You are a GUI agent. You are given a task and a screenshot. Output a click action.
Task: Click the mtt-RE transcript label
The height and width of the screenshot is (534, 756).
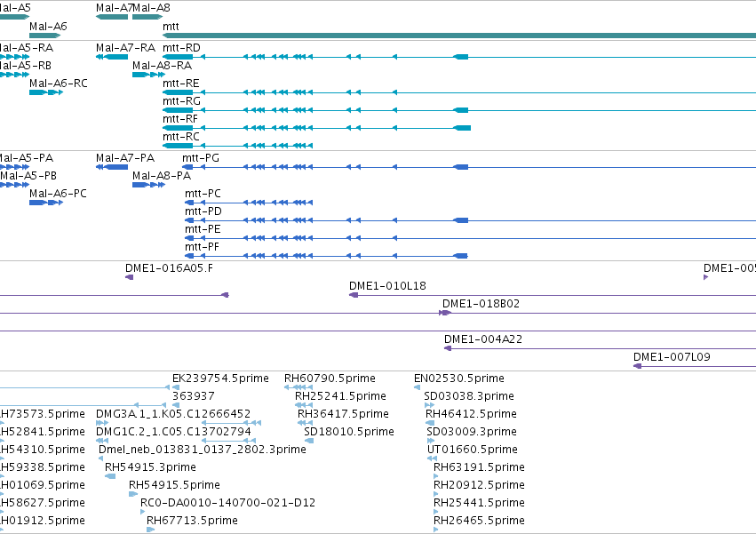(181, 84)
